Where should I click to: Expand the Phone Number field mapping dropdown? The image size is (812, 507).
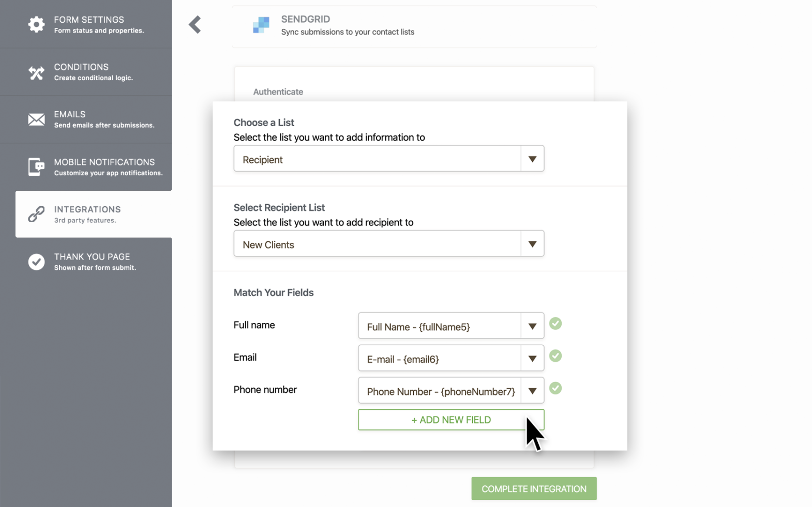pyautogui.click(x=450, y=391)
